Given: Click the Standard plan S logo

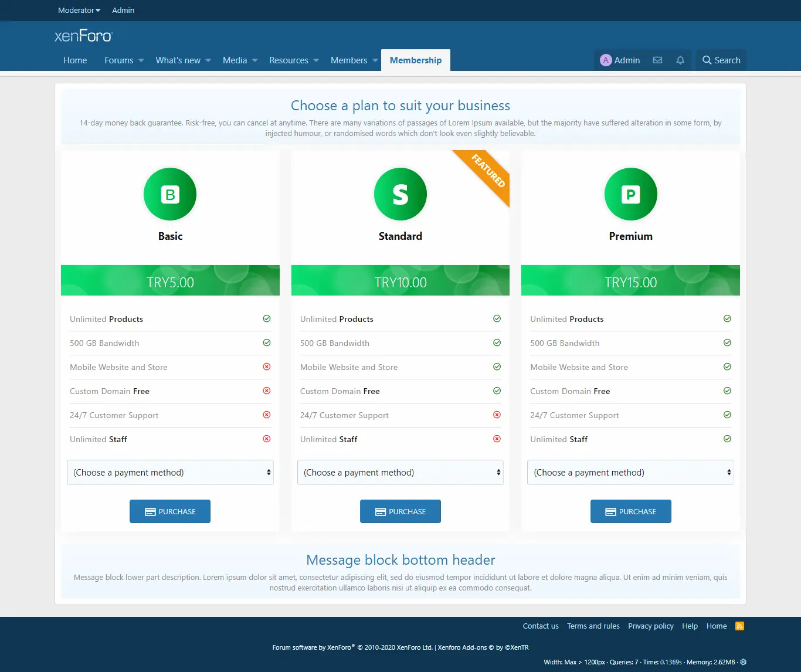Looking at the screenshot, I should coord(400,194).
